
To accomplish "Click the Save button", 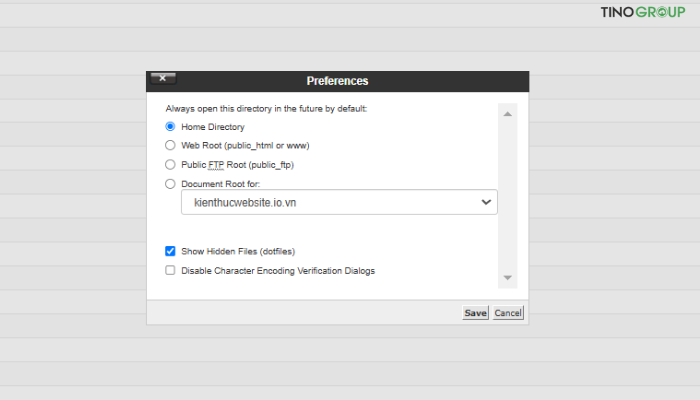I will [475, 313].
